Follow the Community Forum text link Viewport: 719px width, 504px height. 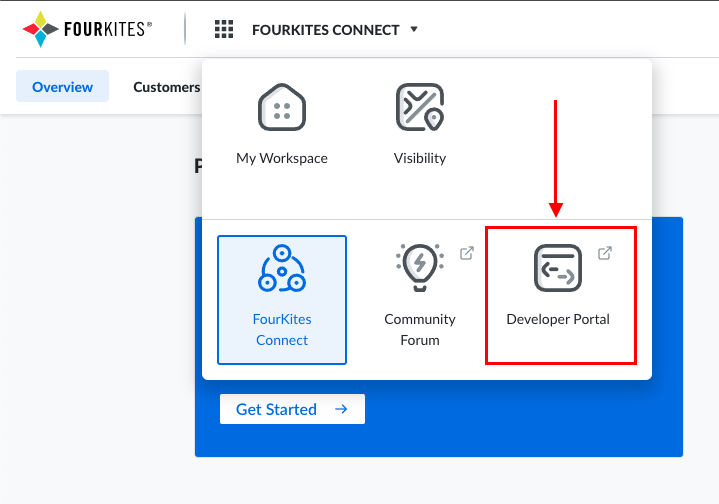click(x=420, y=329)
